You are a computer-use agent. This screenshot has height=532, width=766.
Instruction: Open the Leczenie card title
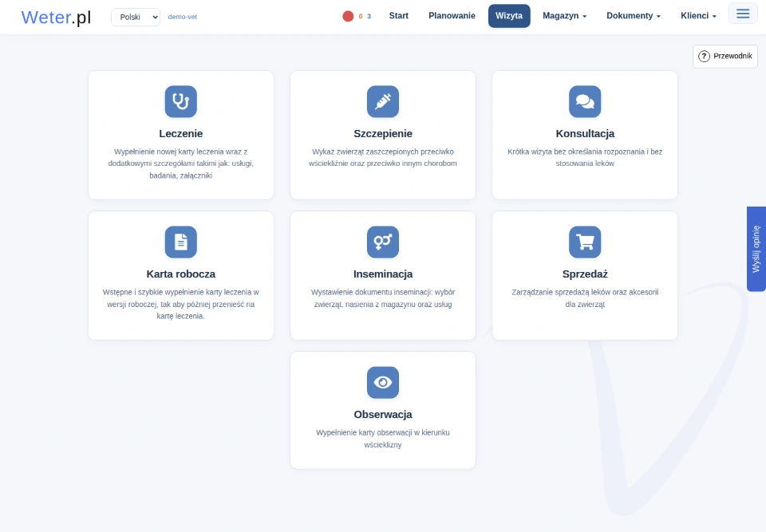pos(181,133)
